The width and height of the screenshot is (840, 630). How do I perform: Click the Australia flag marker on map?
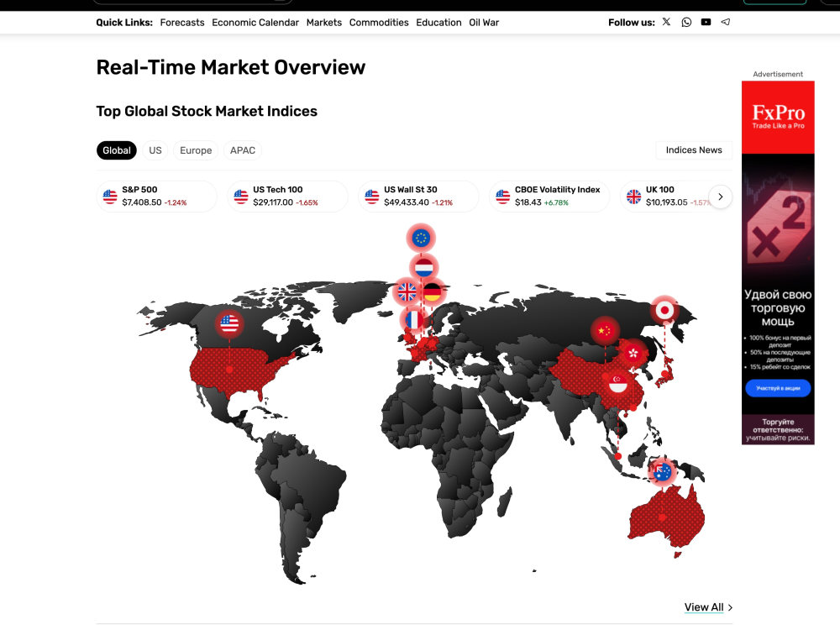(x=663, y=472)
